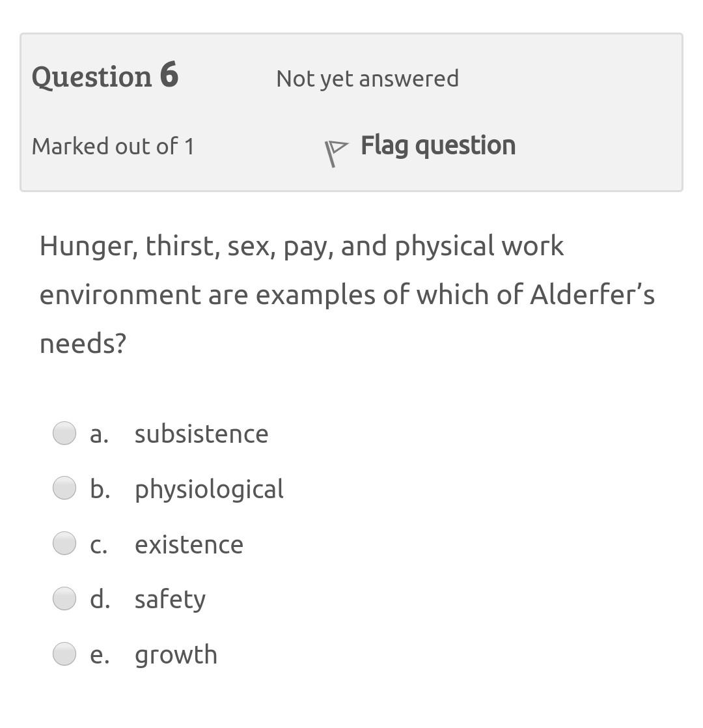This screenshot has width=703, height=728.
Task: Choose the answer labeled existence
Action: click(x=188, y=544)
